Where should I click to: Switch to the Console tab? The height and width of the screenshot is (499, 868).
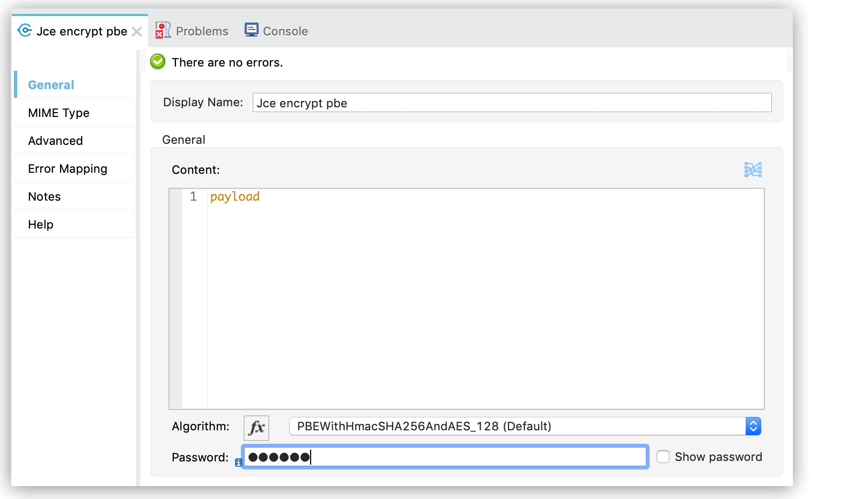284,31
